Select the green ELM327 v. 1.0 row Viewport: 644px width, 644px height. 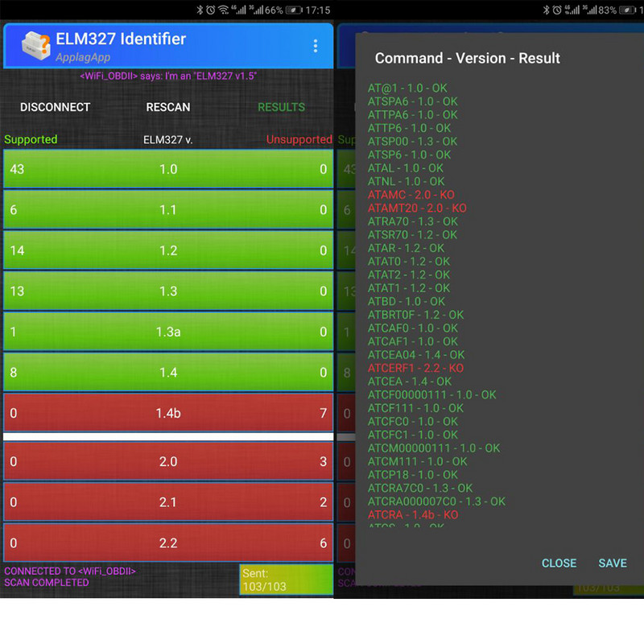pos(168,169)
